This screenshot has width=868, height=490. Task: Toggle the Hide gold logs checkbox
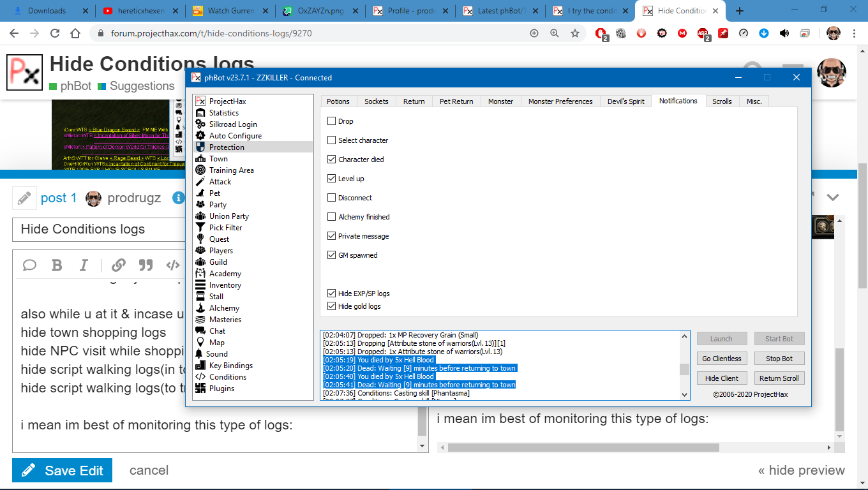coord(331,306)
